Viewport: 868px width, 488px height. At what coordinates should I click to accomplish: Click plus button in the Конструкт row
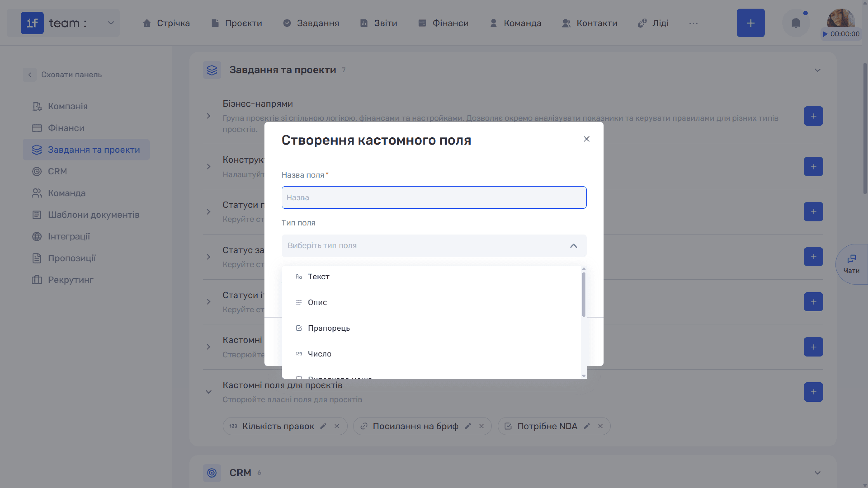[814, 167]
